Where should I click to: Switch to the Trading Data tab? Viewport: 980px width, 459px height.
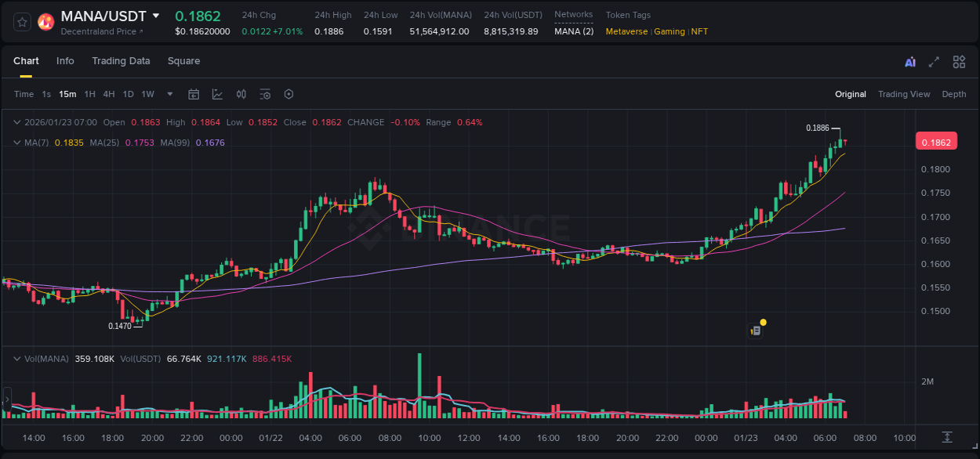pyautogui.click(x=121, y=61)
